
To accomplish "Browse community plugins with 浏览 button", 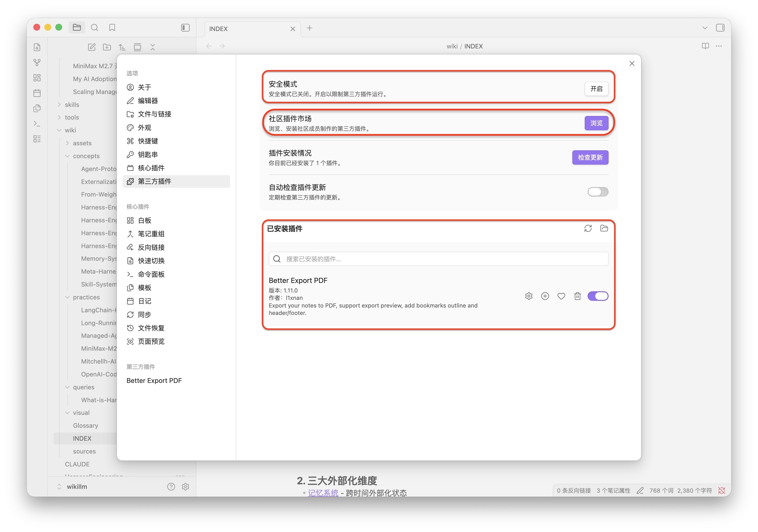I will (x=596, y=123).
